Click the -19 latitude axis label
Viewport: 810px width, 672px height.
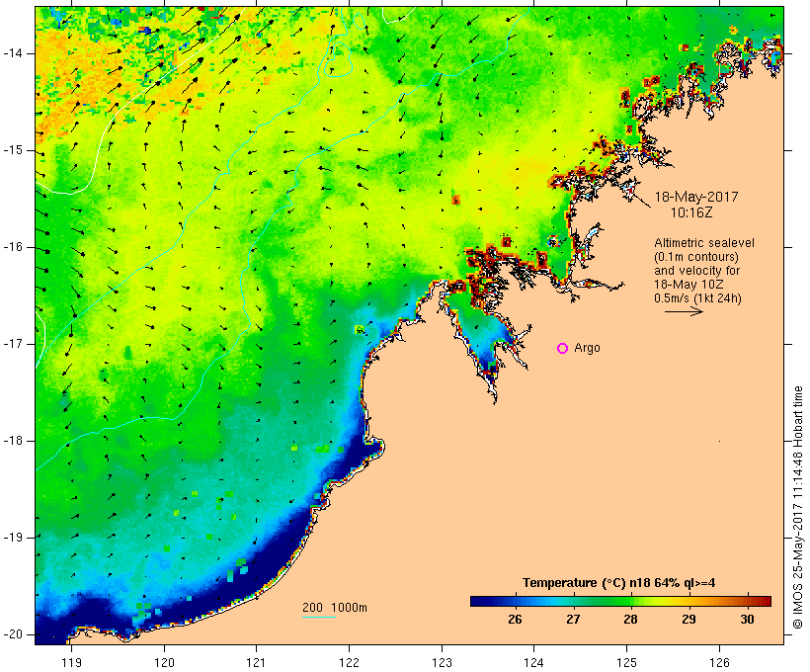coord(13,538)
